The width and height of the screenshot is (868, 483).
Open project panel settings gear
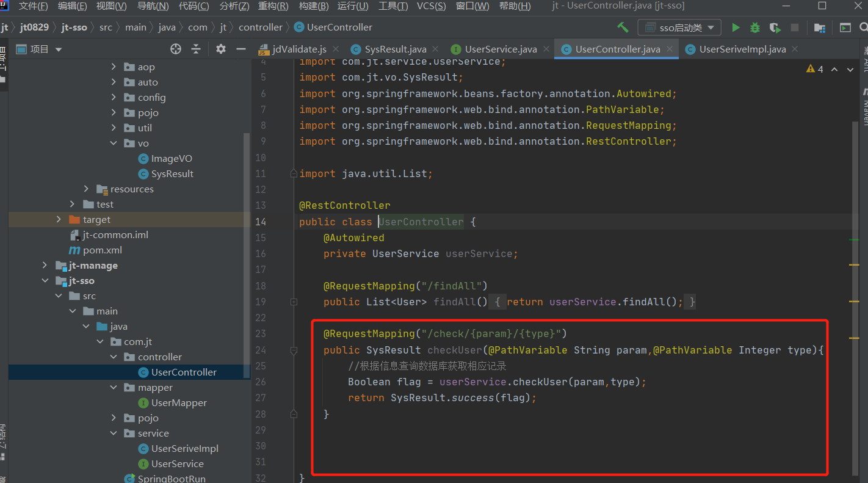pyautogui.click(x=221, y=49)
